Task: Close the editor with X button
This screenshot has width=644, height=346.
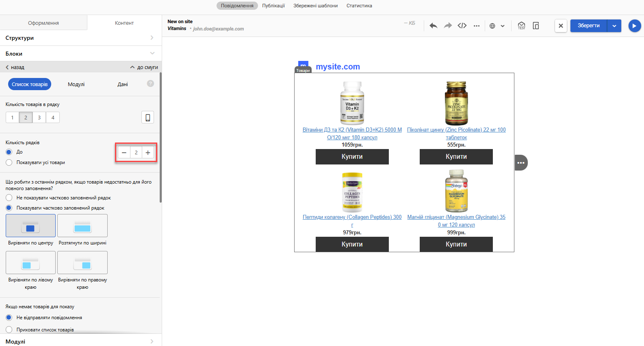Action: coord(561,26)
